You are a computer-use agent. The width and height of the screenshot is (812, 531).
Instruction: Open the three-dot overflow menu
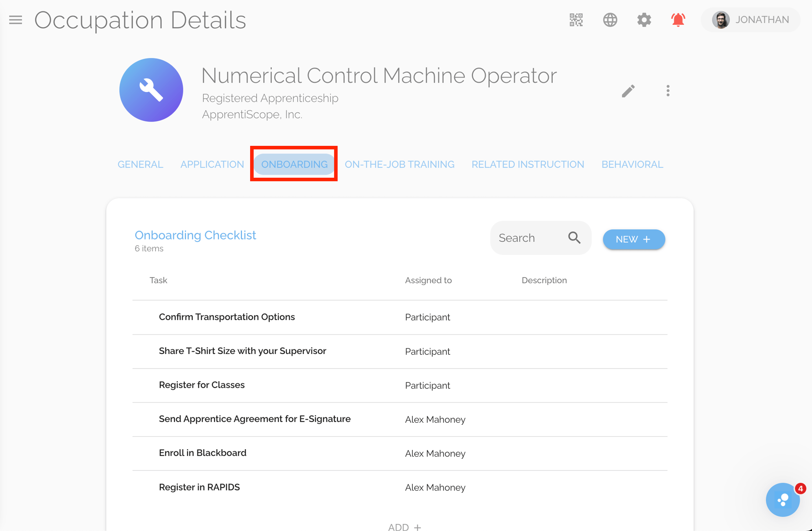point(668,90)
